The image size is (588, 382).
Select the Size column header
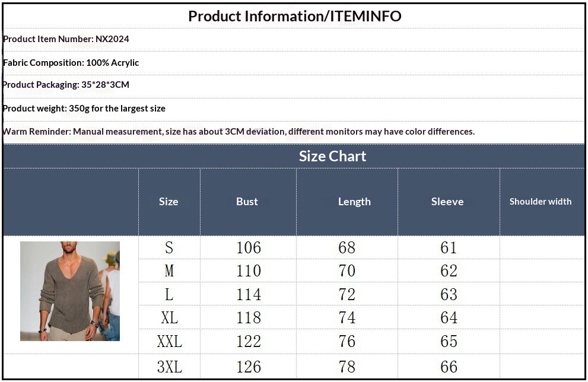tap(169, 202)
